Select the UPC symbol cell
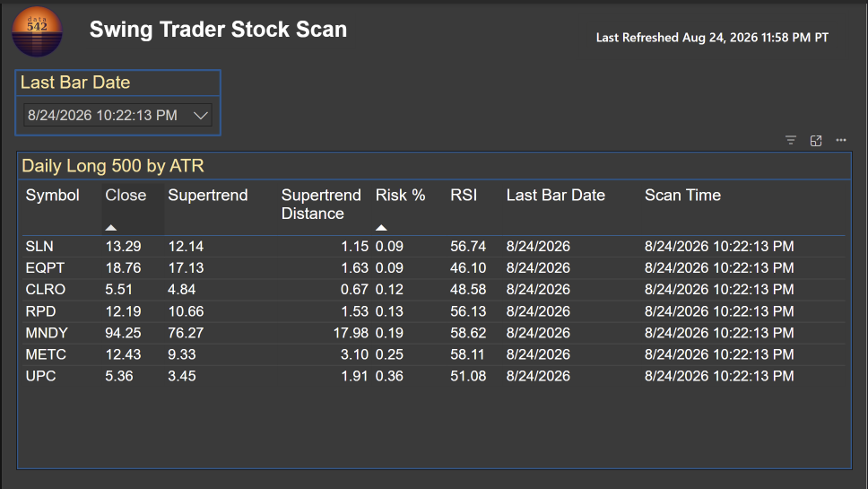 pyautogui.click(x=40, y=376)
